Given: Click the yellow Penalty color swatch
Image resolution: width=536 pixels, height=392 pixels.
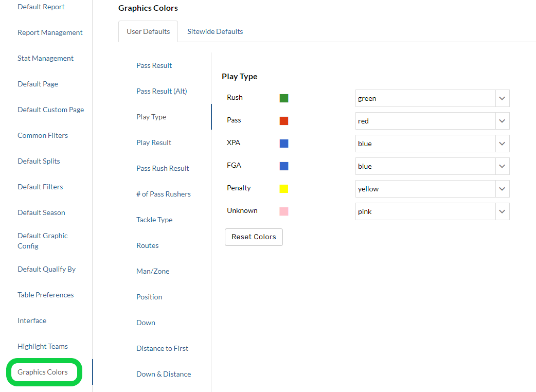Looking at the screenshot, I should pyautogui.click(x=284, y=189).
